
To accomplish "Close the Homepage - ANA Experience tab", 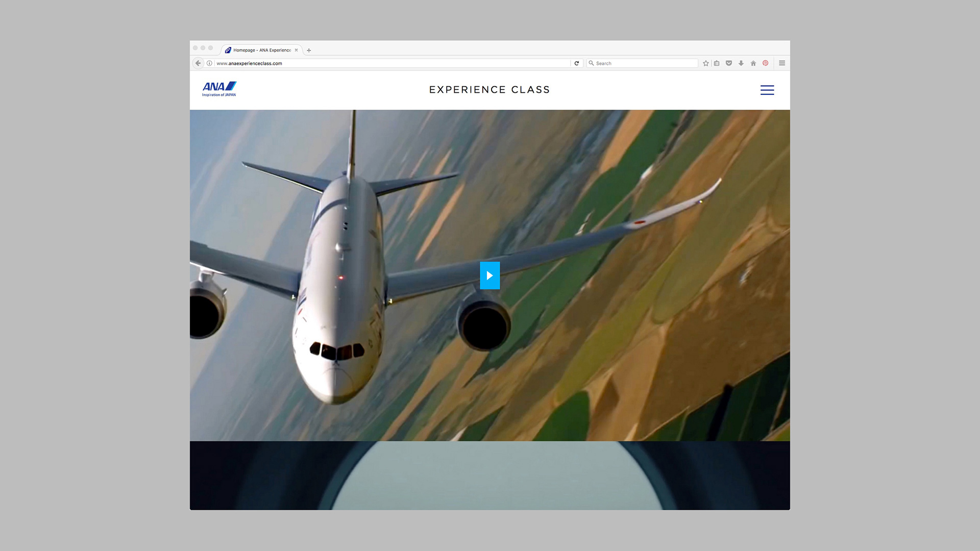I will pyautogui.click(x=296, y=50).
